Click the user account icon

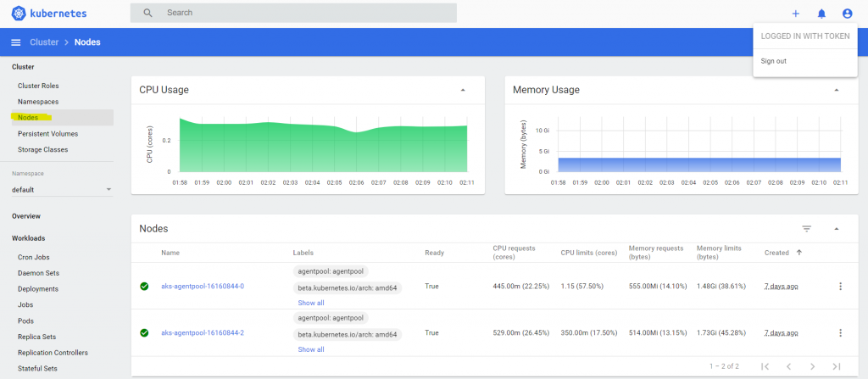click(847, 14)
